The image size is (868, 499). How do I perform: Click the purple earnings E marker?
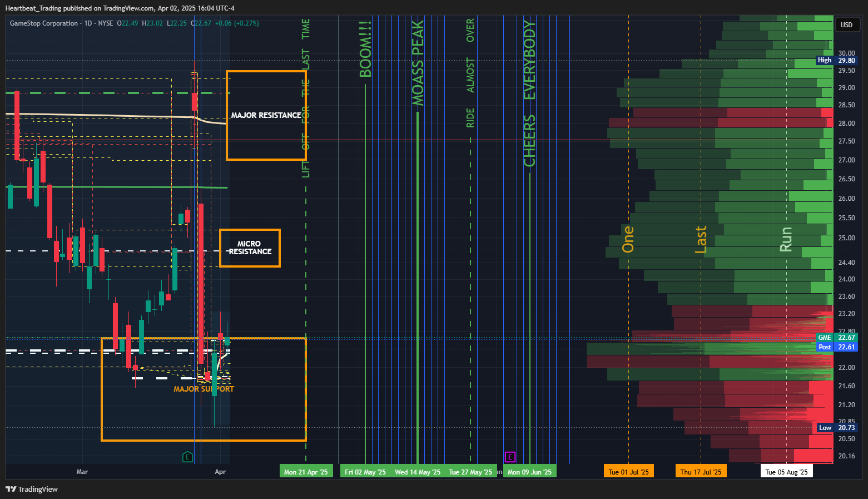click(510, 457)
